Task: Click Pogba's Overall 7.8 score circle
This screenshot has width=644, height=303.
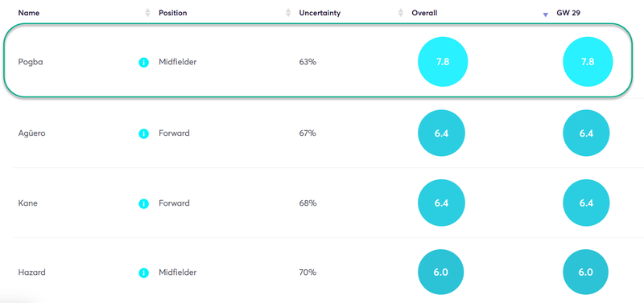Action: tap(443, 62)
